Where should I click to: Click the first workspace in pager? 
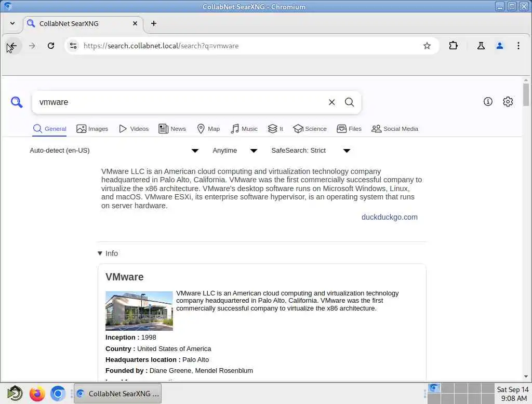(x=434, y=388)
